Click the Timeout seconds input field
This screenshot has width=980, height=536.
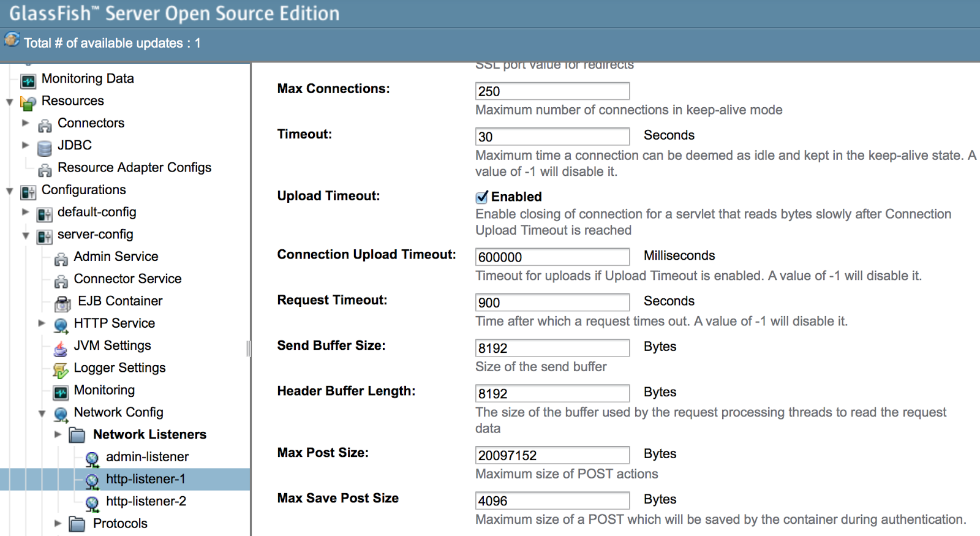tap(552, 137)
